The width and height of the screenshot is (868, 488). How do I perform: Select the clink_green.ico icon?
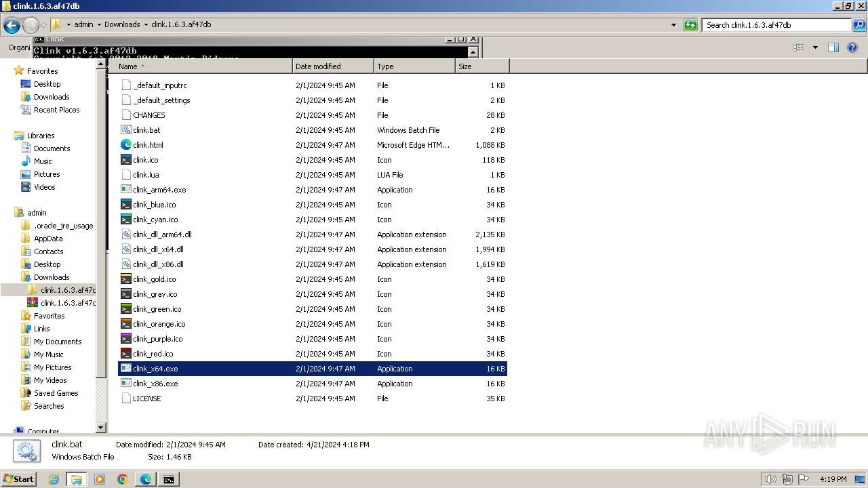[x=125, y=309]
